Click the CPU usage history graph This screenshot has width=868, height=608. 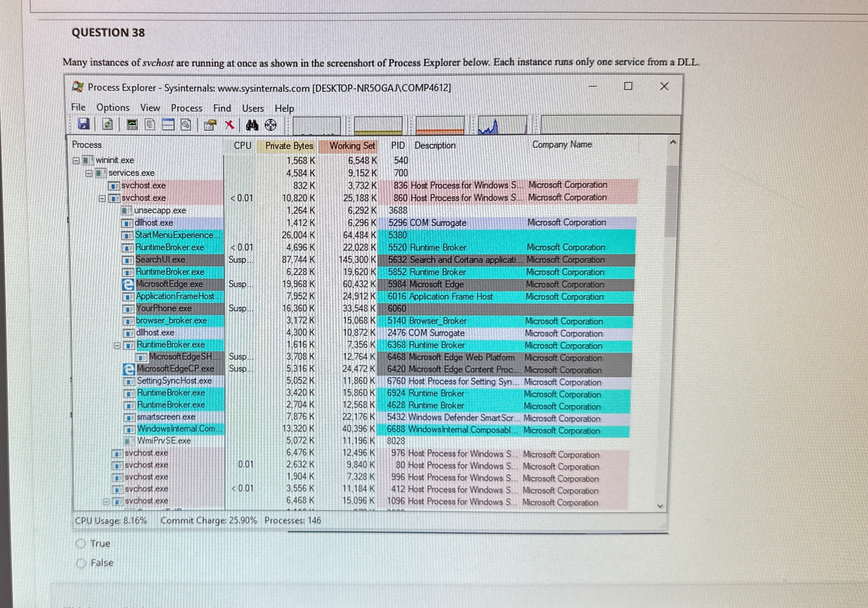coord(317,126)
